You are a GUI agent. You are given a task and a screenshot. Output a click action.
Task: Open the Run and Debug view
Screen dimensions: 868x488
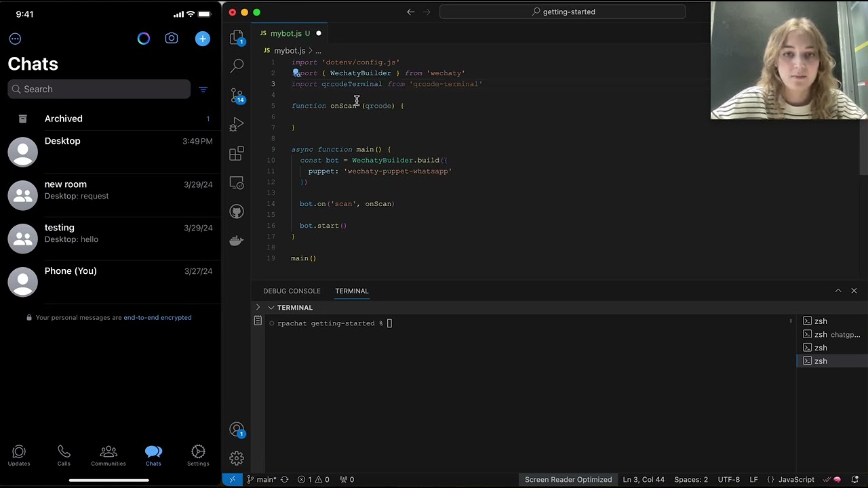pyautogui.click(x=237, y=124)
